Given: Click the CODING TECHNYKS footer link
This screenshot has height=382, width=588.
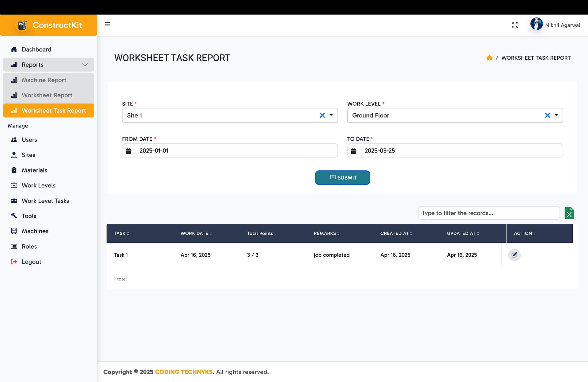Looking at the screenshot, I should pos(184,372).
